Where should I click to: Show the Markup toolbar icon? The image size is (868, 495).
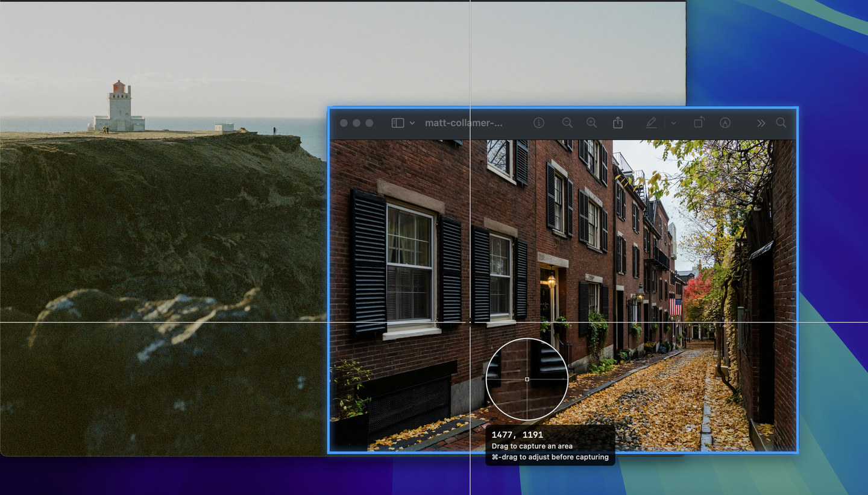725,123
